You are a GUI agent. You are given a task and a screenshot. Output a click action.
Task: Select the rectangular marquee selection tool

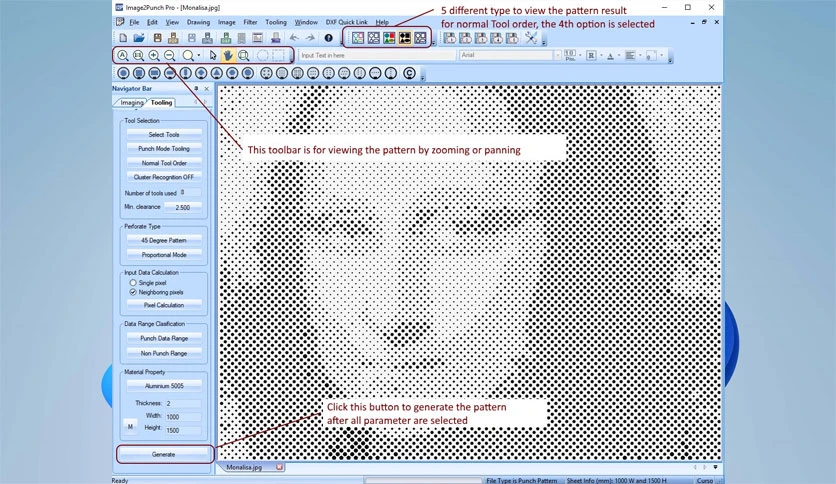tap(278, 55)
